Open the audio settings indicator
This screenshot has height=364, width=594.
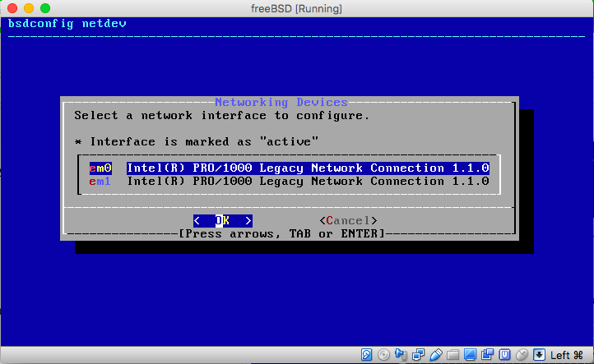click(x=401, y=355)
